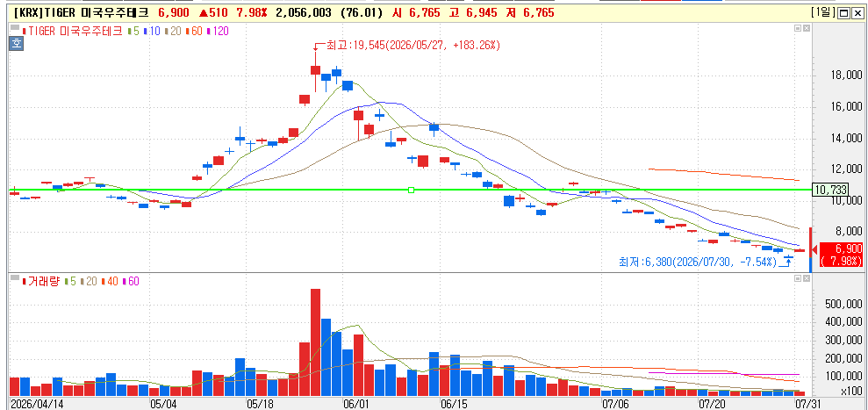
Task: Click the gray handle beside the 거래량 legend
Action: [x=14, y=277]
